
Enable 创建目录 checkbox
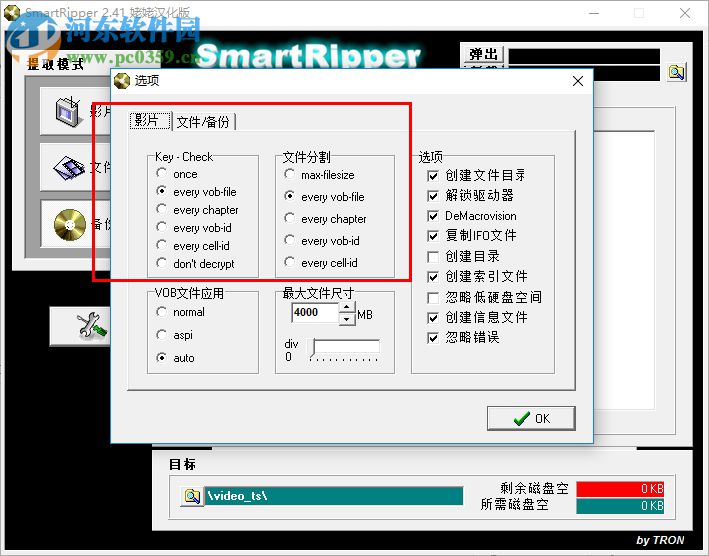433,257
